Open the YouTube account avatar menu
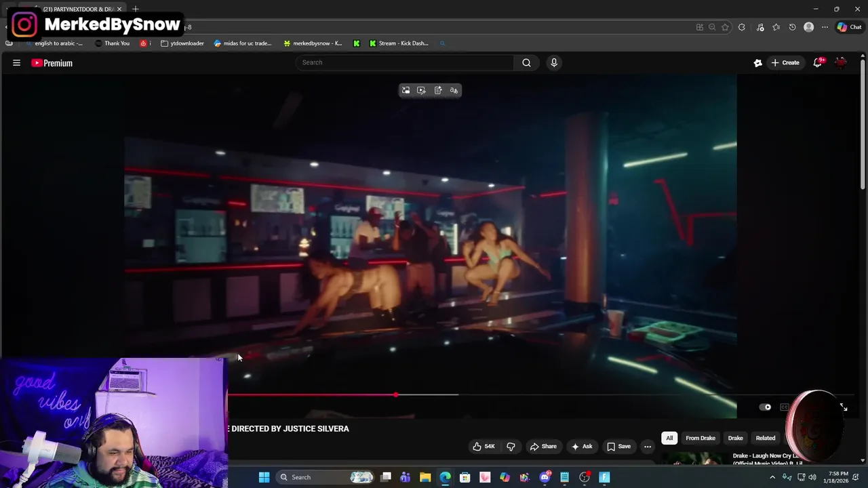This screenshot has width=868, height=488. (841, 62)
